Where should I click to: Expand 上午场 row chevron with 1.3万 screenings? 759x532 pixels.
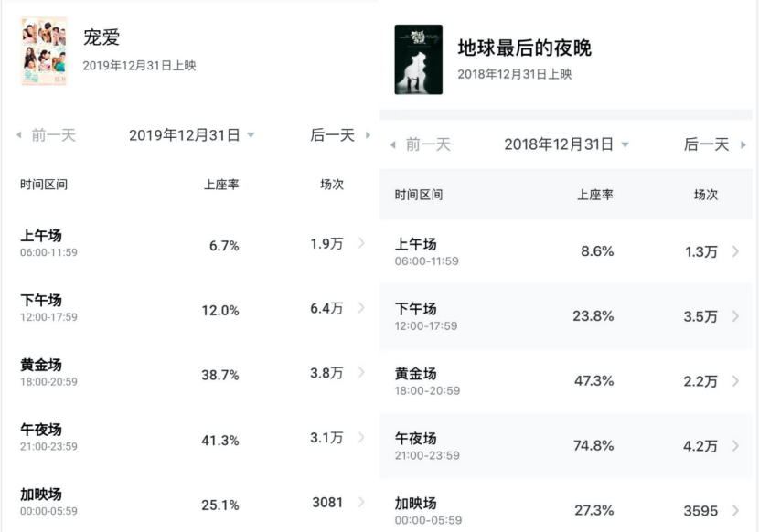click(736, 251)
